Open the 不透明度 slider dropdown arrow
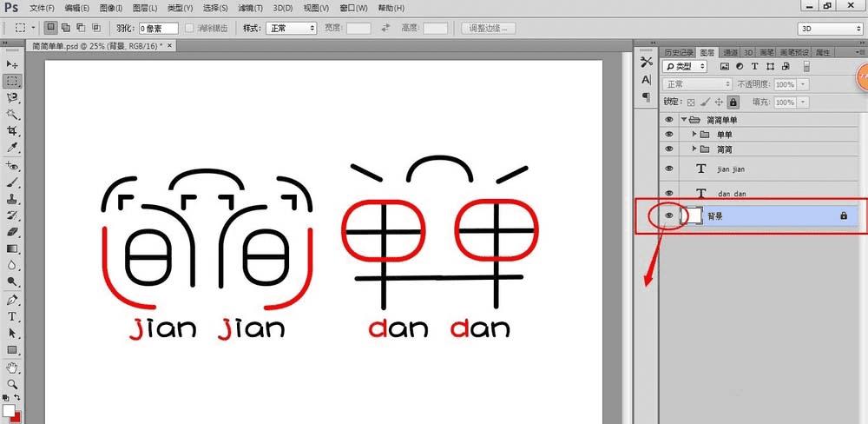The image size is (868, 424). click(x=802, y=84)
